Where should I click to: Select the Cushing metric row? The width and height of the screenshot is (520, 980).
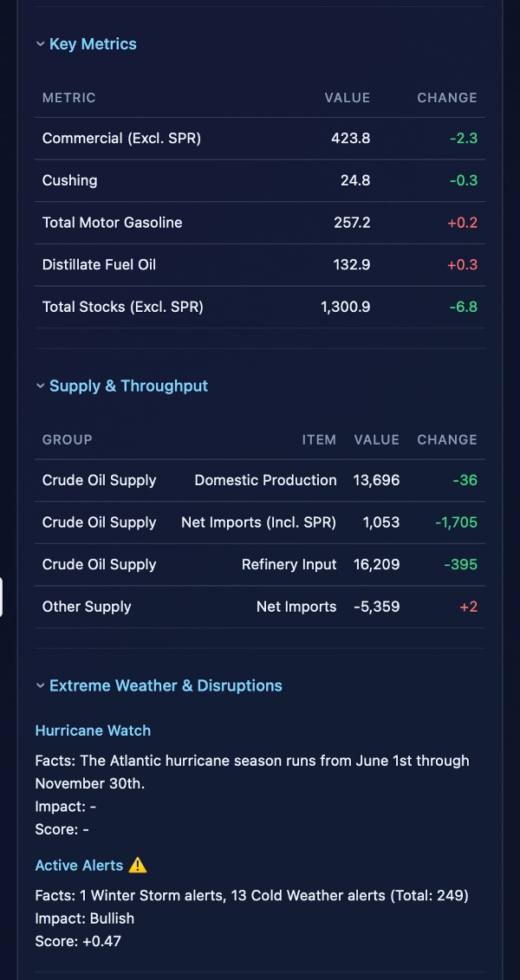260,180
